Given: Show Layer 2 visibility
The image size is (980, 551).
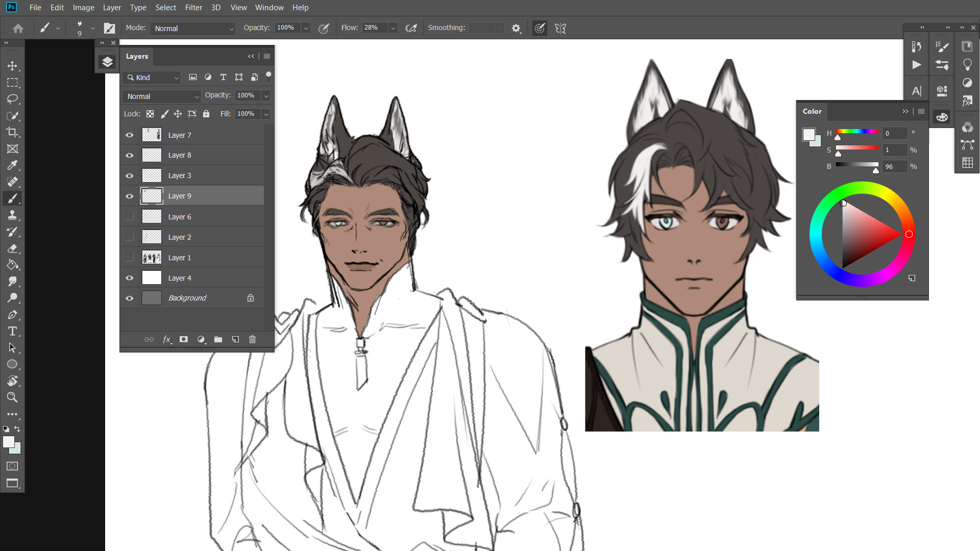Looking at the screenshot, I should click(x=130, y=237).
